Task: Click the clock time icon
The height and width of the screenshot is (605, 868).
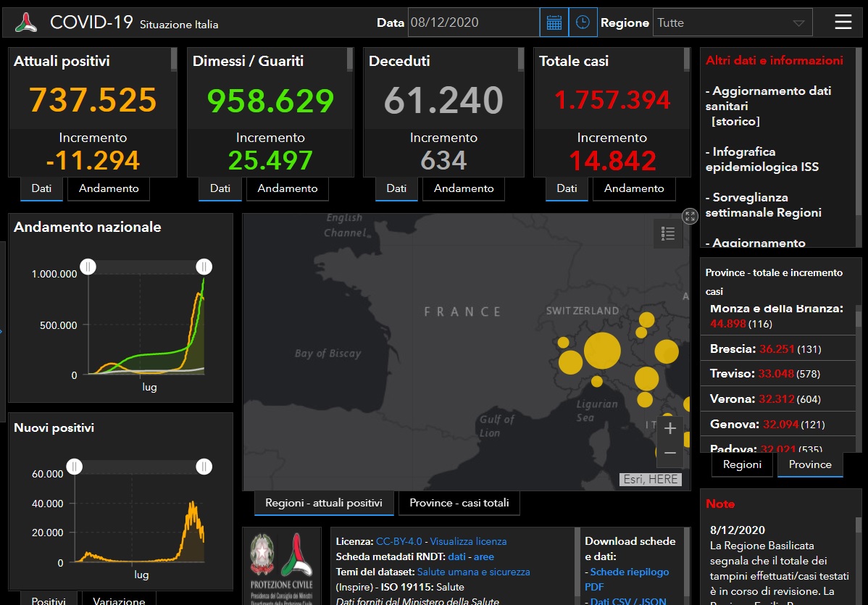Action: click(x=583, y=22)
